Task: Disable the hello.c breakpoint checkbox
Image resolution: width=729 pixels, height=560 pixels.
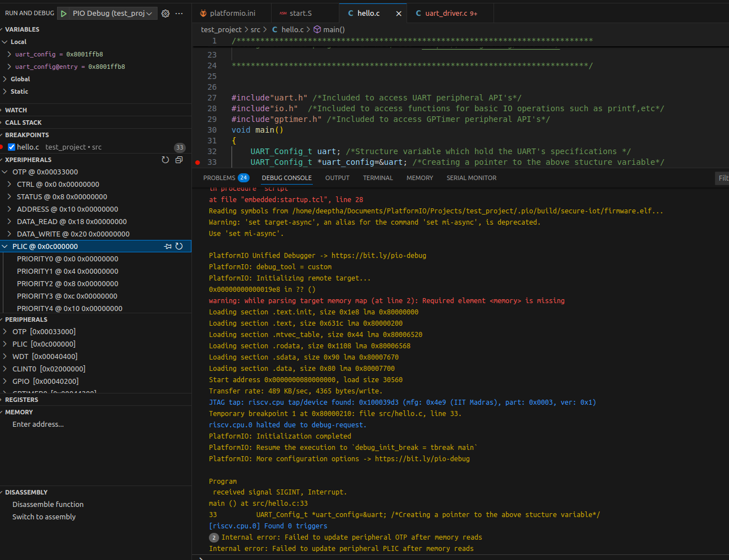Action: pos(11,147)
